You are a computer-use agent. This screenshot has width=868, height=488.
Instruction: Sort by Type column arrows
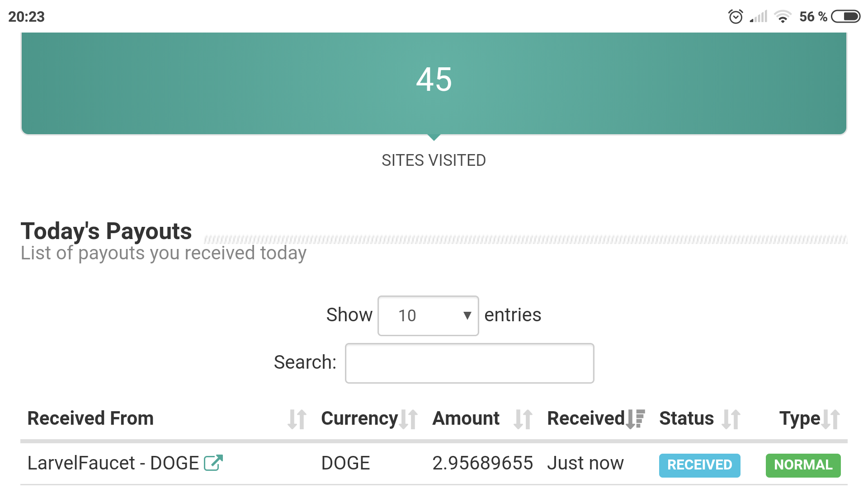click(x=830, y=419)
